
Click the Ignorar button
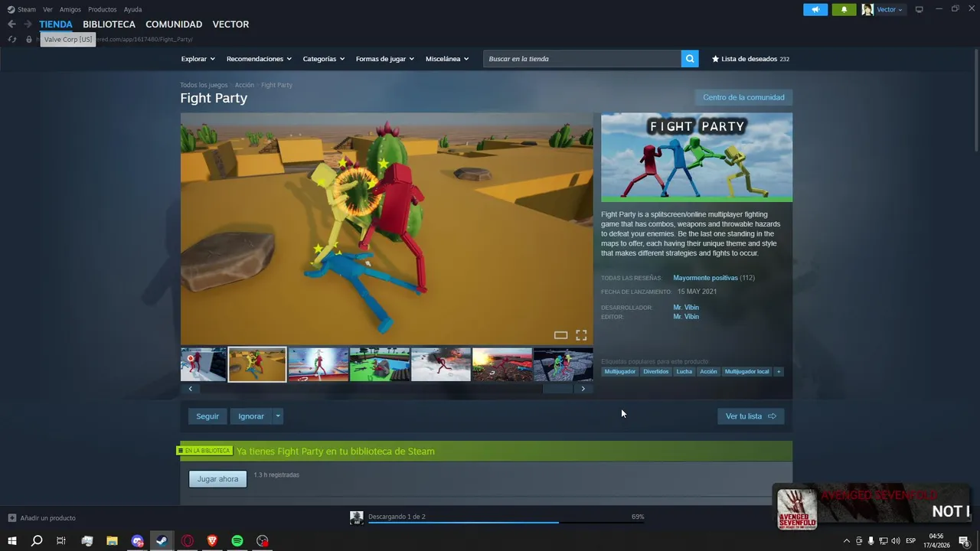(251, 416)
